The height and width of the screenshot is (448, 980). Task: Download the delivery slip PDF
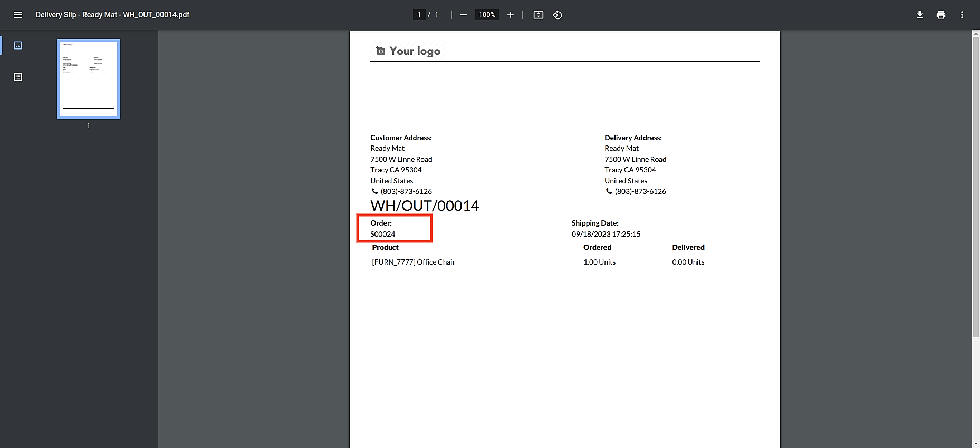point(920,15)
